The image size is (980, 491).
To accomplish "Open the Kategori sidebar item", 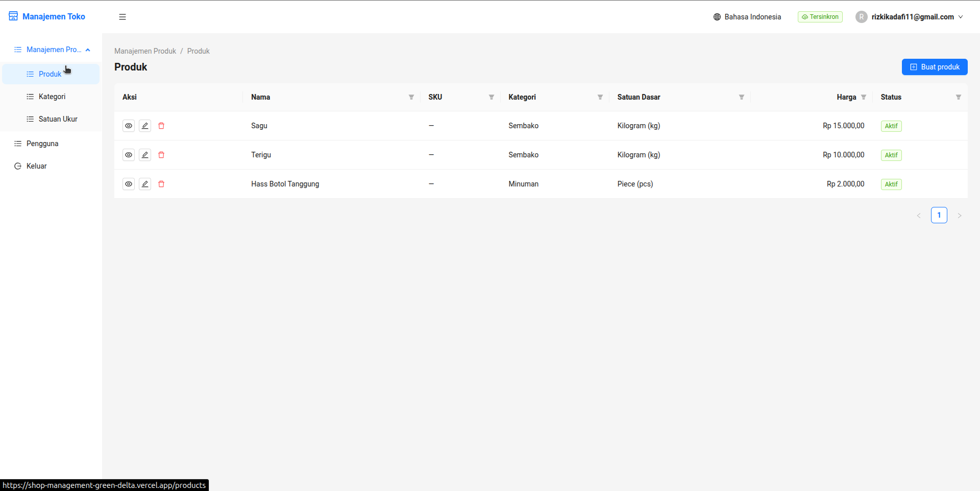I will [x=51, y=97].
